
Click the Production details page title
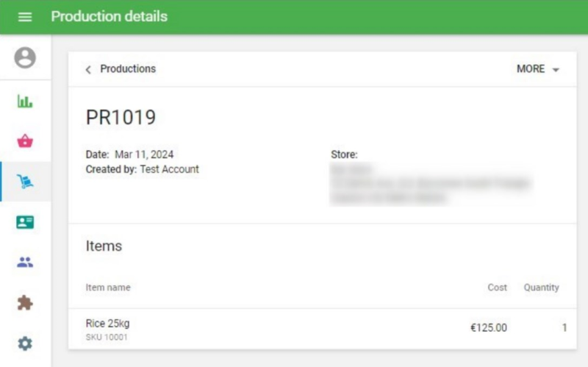(x=109, y=16)
